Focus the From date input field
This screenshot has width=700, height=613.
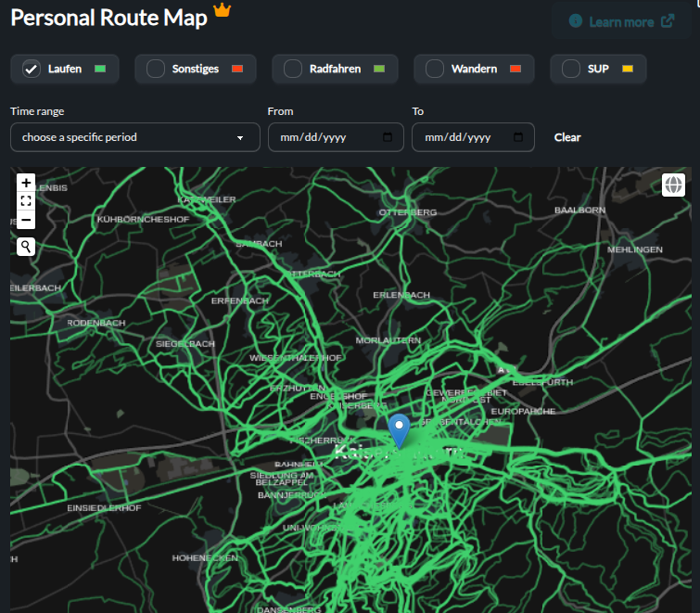pos(336,137)
